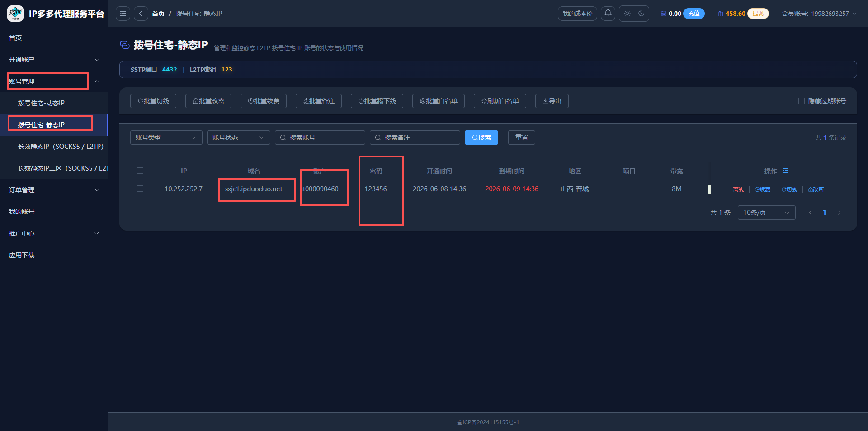
Task: Click 批量踢下线 batch kick offline button
Action: tap(377, 101)
